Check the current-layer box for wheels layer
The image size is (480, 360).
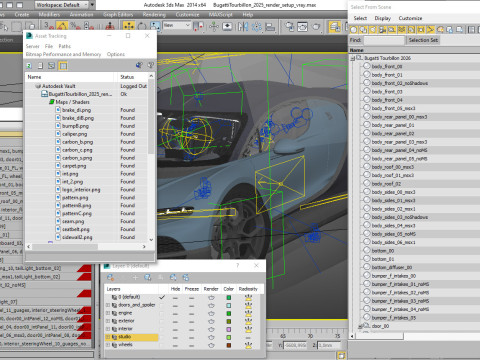[162, 345]
